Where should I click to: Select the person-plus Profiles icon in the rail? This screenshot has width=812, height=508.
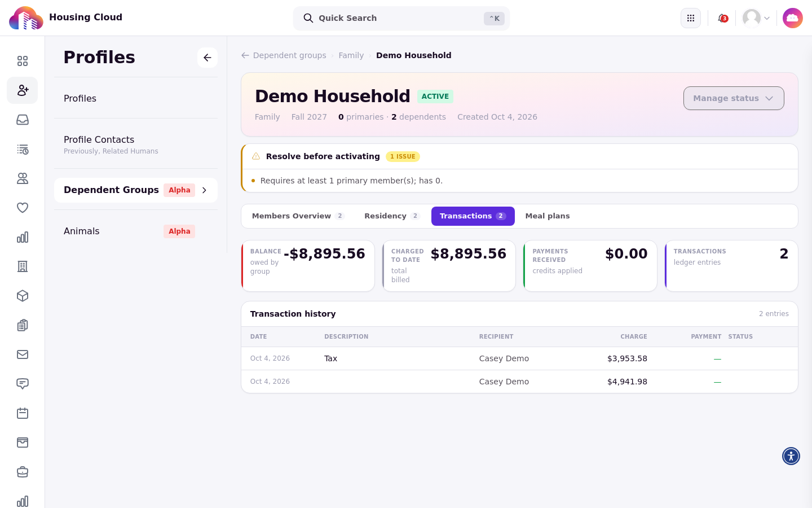[23, 90]
